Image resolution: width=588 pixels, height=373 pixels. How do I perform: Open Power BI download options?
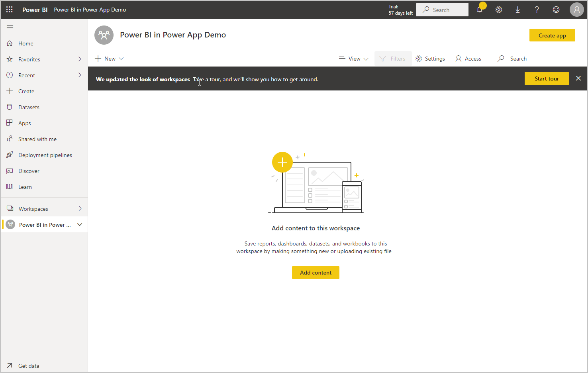pos(518,10)
